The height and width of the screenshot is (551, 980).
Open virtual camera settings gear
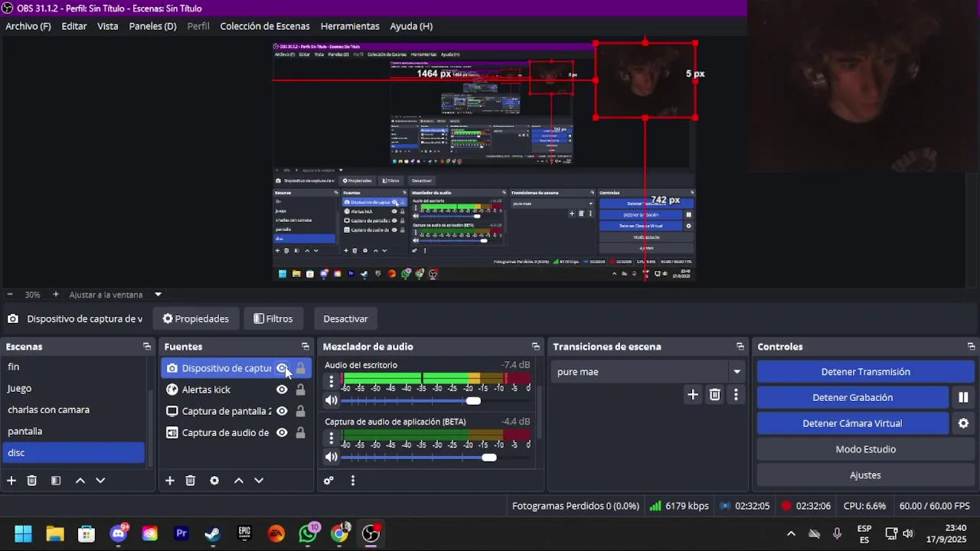click(963, 423)
